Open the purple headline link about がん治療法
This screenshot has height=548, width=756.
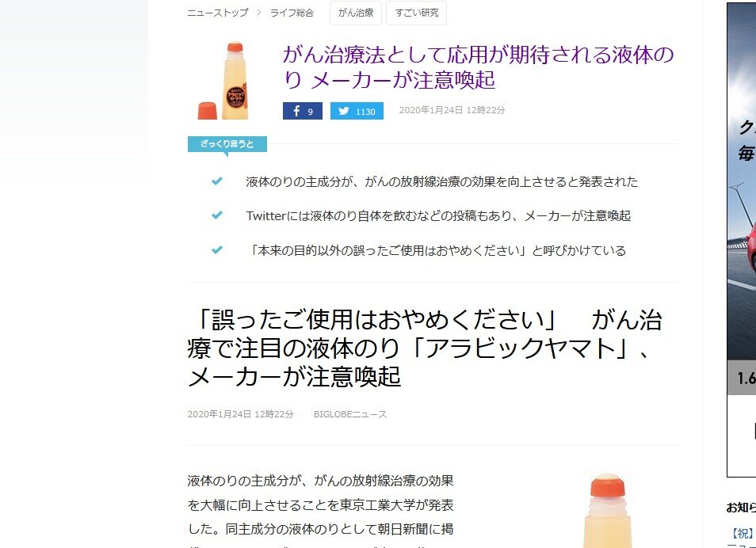click(x=478, y=67)
